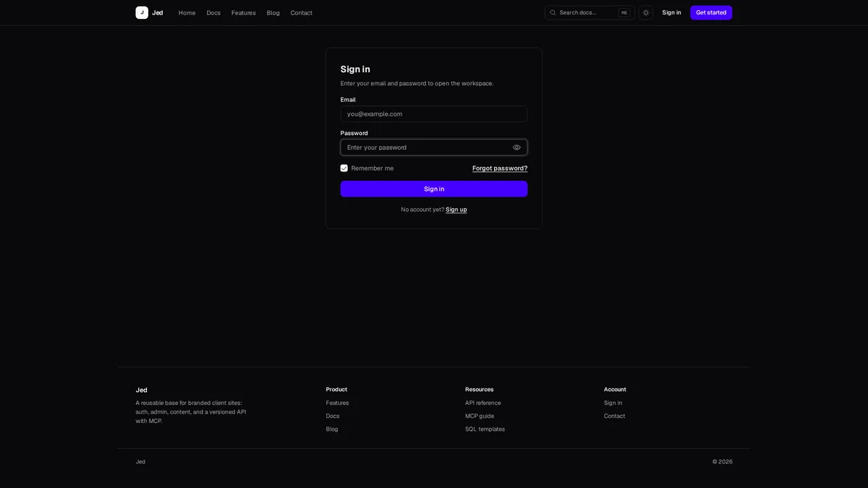The width and height of the screenshot is (868, 488).
Task: Open the Forgot password? link
Action: (500, 168)
